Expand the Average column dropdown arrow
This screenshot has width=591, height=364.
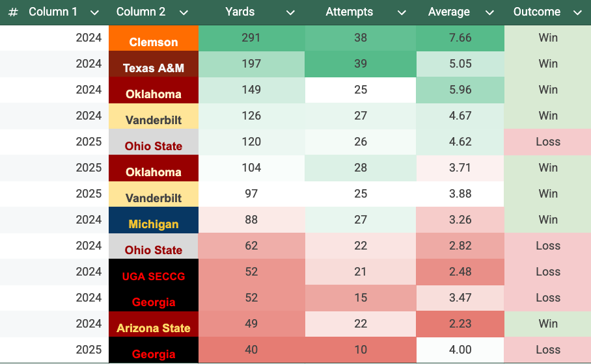coord(491,12)
